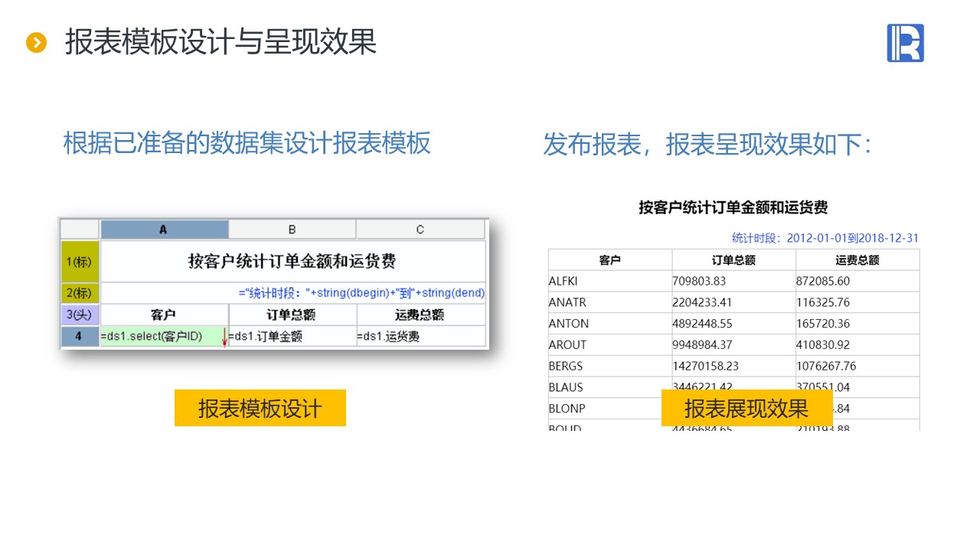Select column header A in the template
This screenshot has width=980, height=551.
tap(164, 230)
